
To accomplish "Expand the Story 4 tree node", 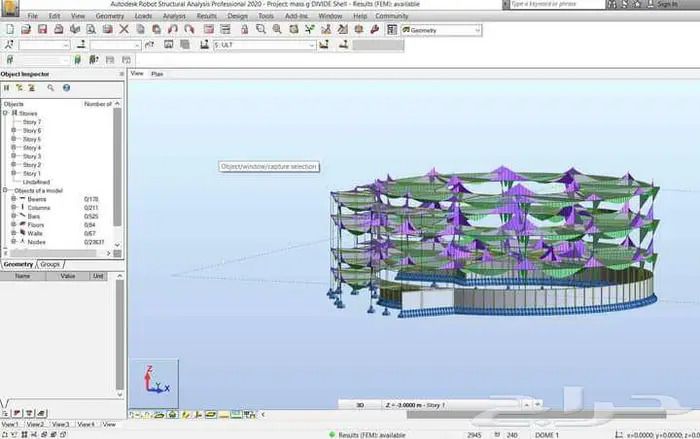I will (14, 148).
